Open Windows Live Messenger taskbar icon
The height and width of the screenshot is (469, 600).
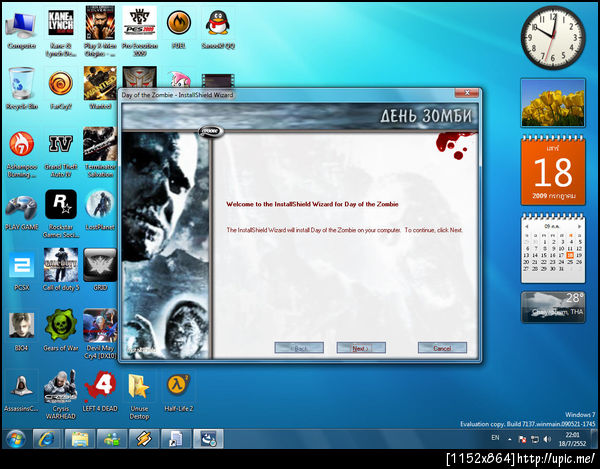(112, 439)
